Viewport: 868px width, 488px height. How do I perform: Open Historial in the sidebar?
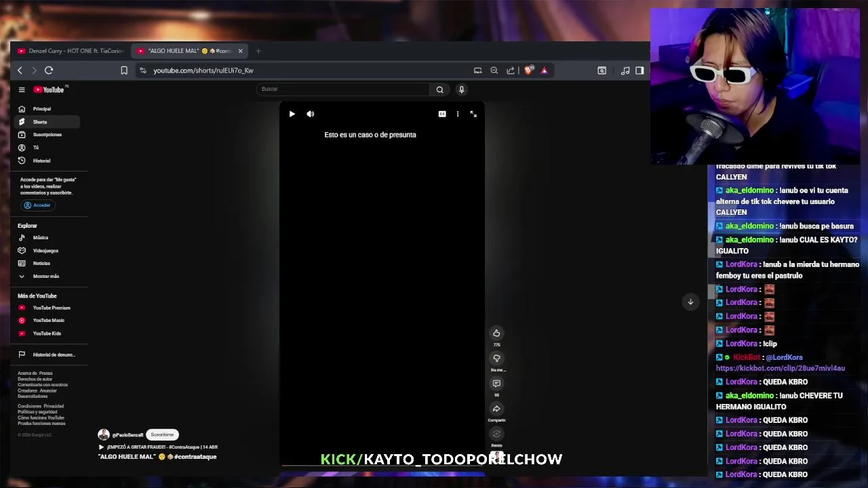pyautogui.click(x=47, y=161)
